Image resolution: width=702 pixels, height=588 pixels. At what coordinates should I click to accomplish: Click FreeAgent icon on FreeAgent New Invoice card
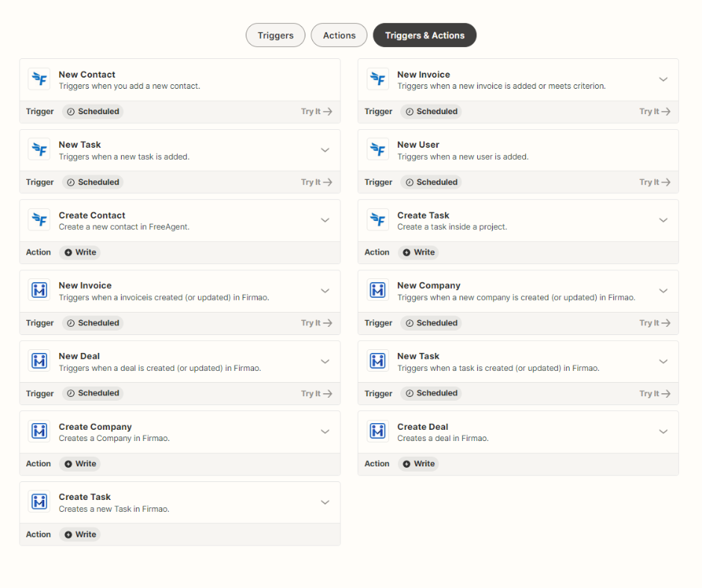coord(378,79)
